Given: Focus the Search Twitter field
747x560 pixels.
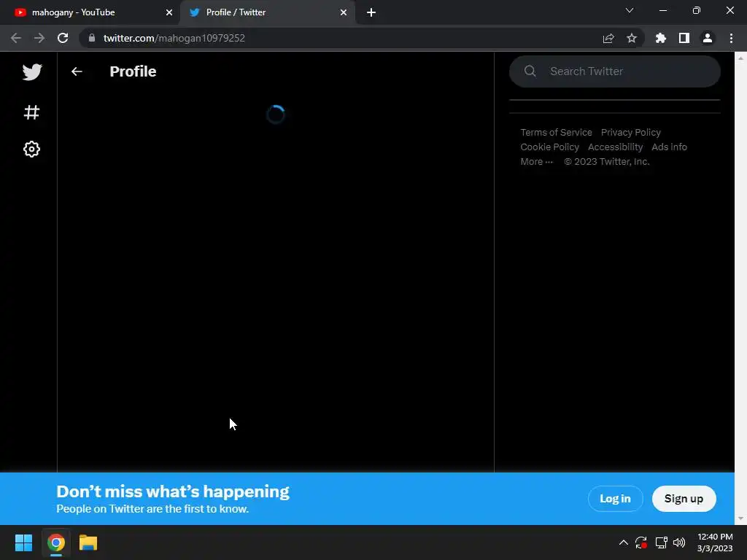Looking at the screenshot, I should [x=614, y=71].
